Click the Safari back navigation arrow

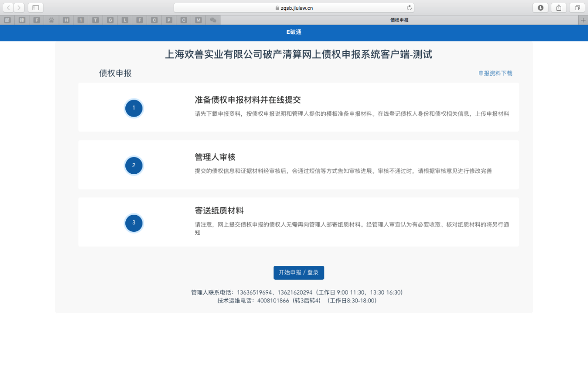pos(8,7)
